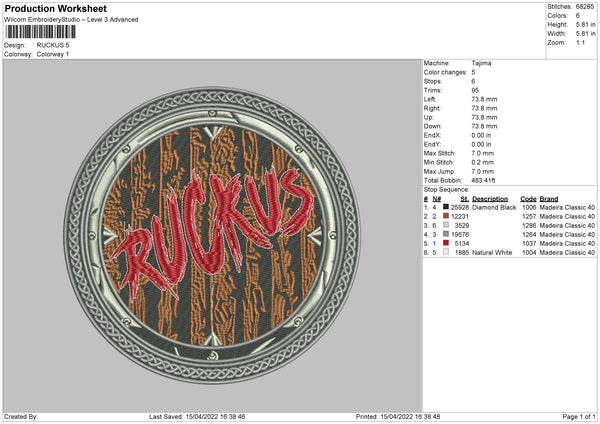The width and height of the screenshot is (600, 424).
Task: Click the Brand column header
Action: point(548,198)
